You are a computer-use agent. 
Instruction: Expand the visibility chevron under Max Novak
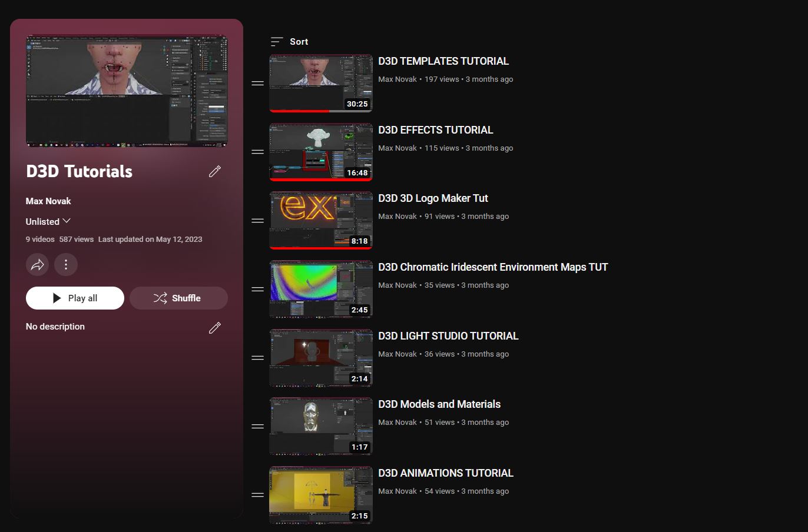[67, 221]
